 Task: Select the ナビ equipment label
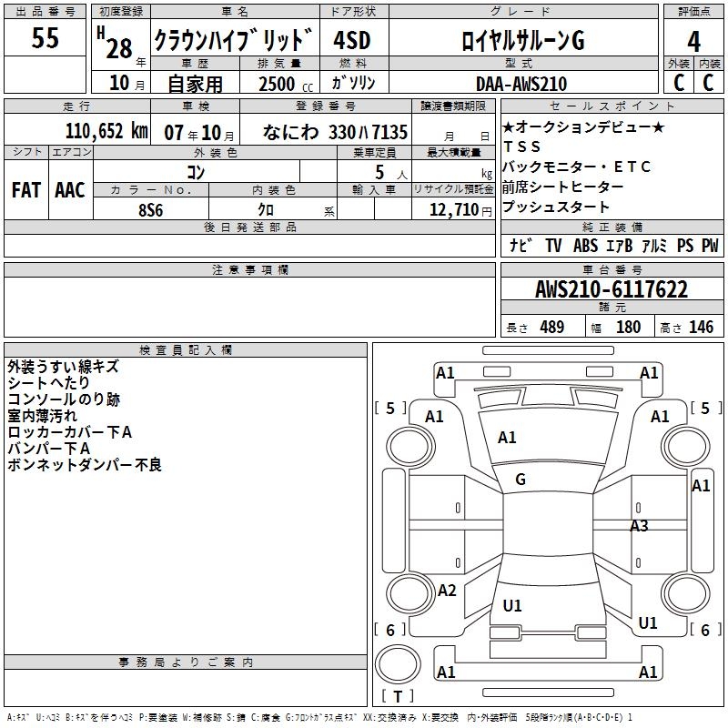(x=521, y=246)
